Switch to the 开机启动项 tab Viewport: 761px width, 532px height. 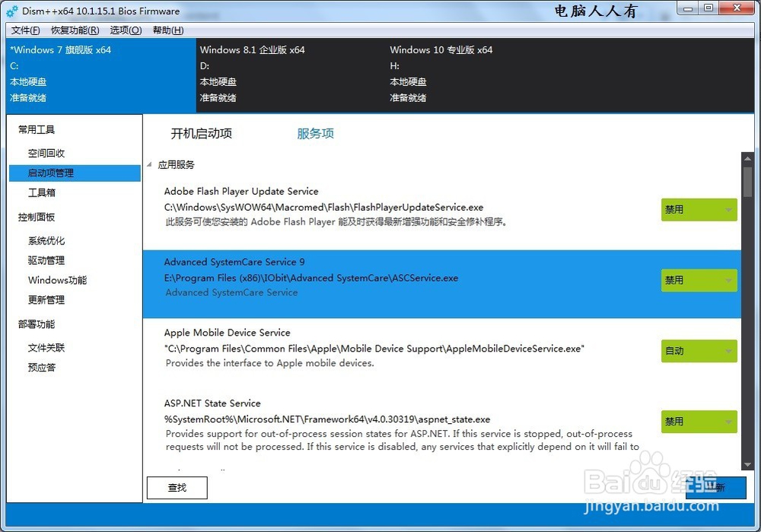[x=202, y=133]
